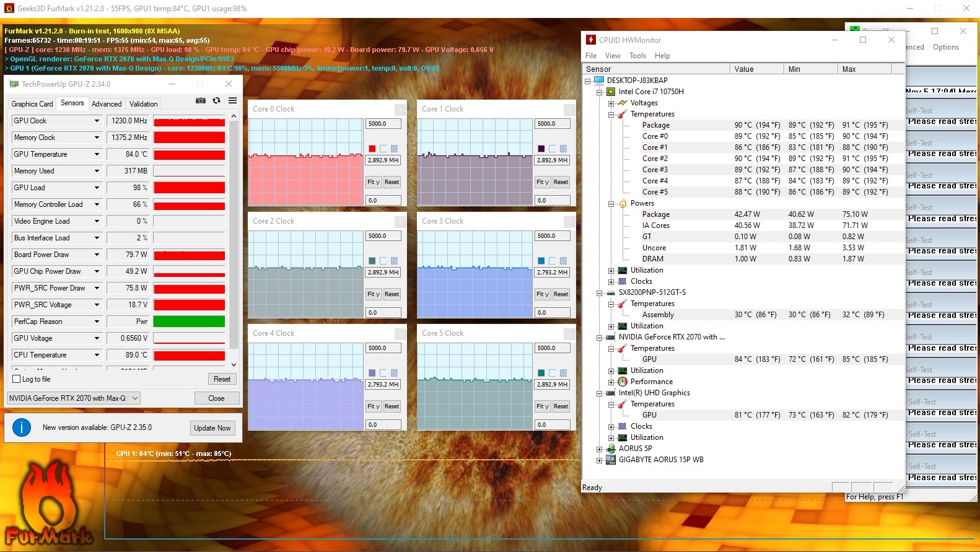This screenshot has height=552, width=980.
Task: Open the File menu in HWMonitor
Action: 591,56
